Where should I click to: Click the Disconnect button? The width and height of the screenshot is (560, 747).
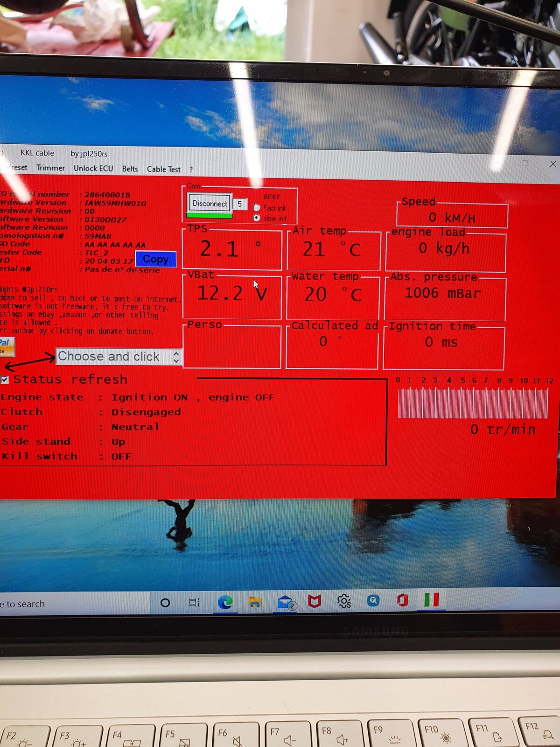(x=210, y=204)
